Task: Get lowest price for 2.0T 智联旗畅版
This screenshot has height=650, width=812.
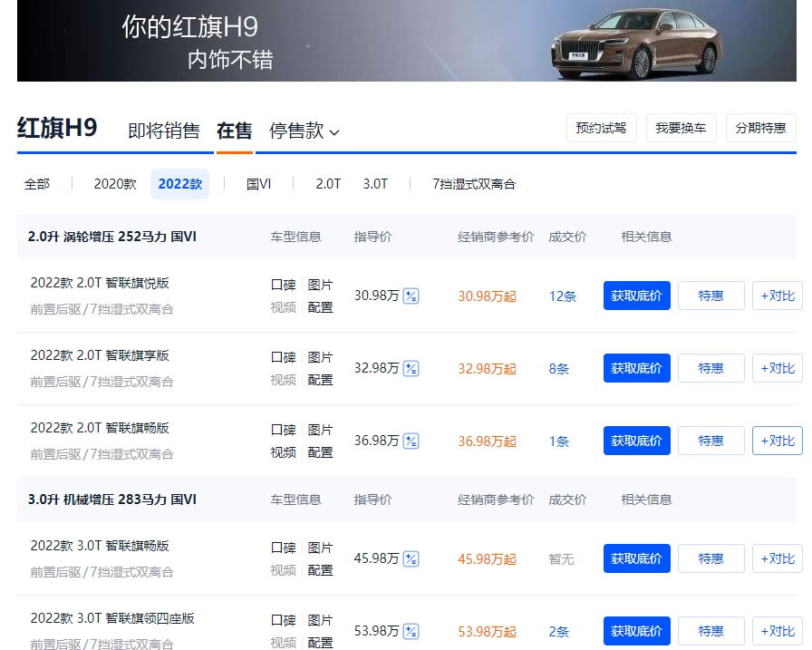Action: point(637,441)
